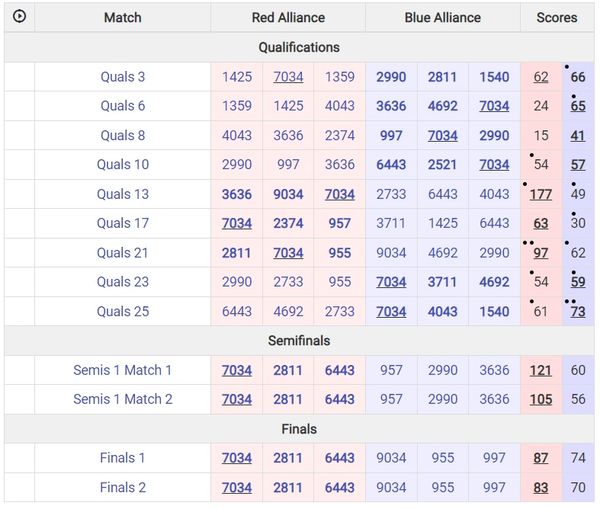Viewport: 600px width, 509px height.
Task: Click the Scores column header
Action: pos(557,17)
